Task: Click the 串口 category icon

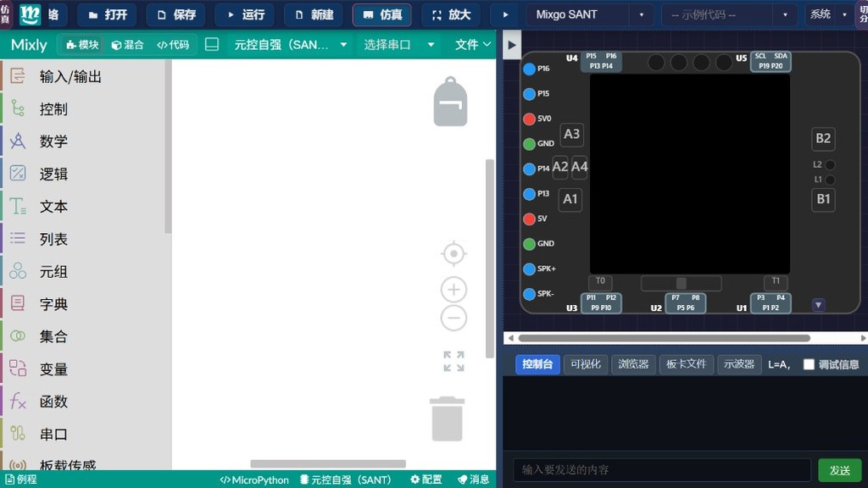Action: [18, 433]
